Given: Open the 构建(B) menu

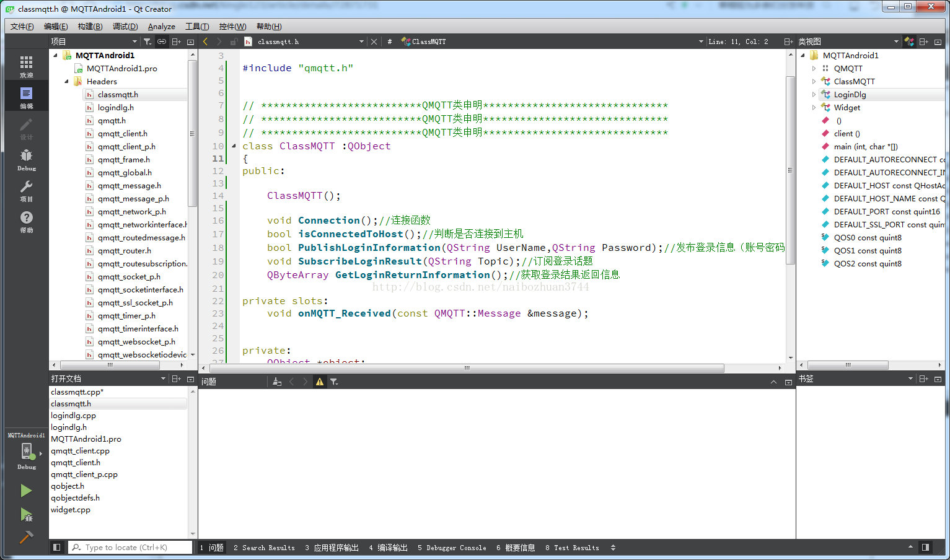Looking at the screenshot, I should point(90,26).
